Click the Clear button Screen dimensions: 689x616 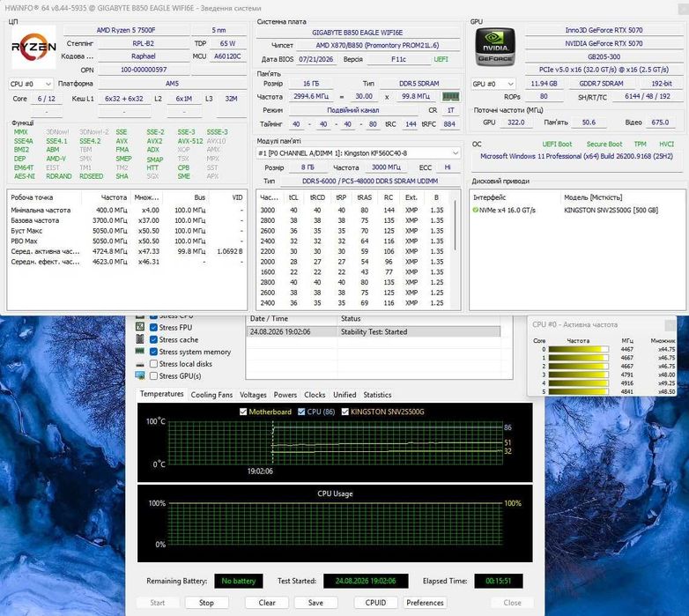[267, 603]
